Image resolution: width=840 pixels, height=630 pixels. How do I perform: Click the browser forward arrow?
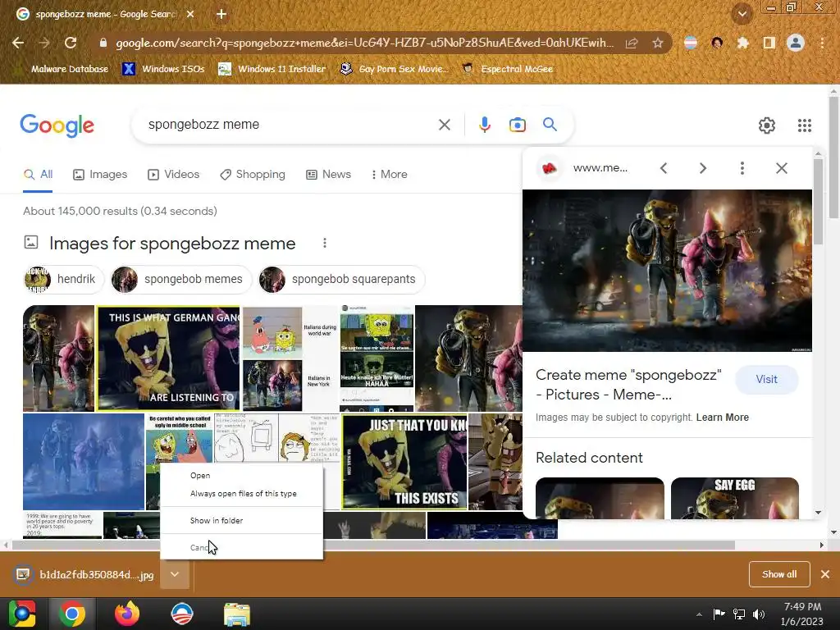click(x=44, y=43)
